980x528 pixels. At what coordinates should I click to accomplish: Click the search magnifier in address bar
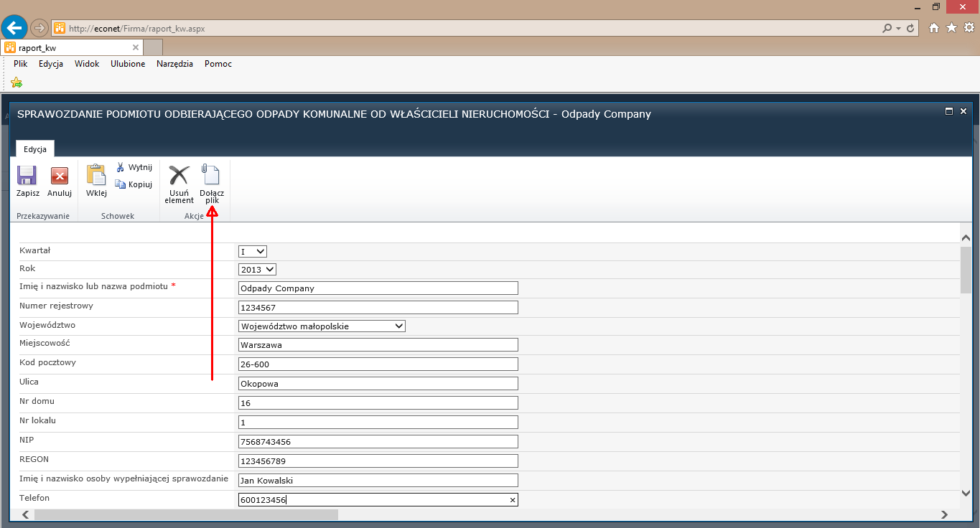point(888,28)
